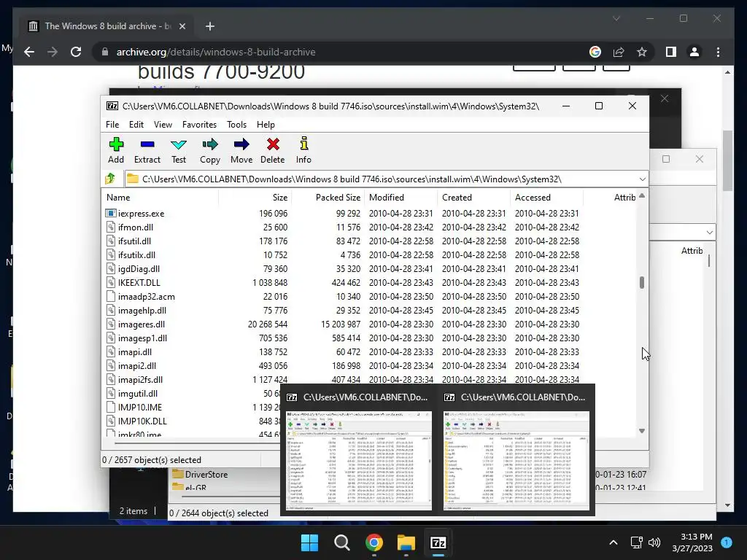Expand the path dropdown in background 7-Zip window
This screenshot has height=560, width=747.
710,233
